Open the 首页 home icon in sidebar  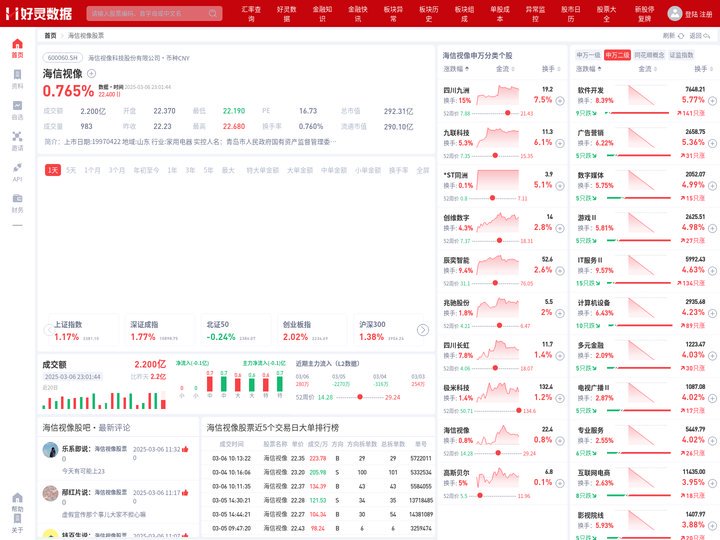click(17, 48)
